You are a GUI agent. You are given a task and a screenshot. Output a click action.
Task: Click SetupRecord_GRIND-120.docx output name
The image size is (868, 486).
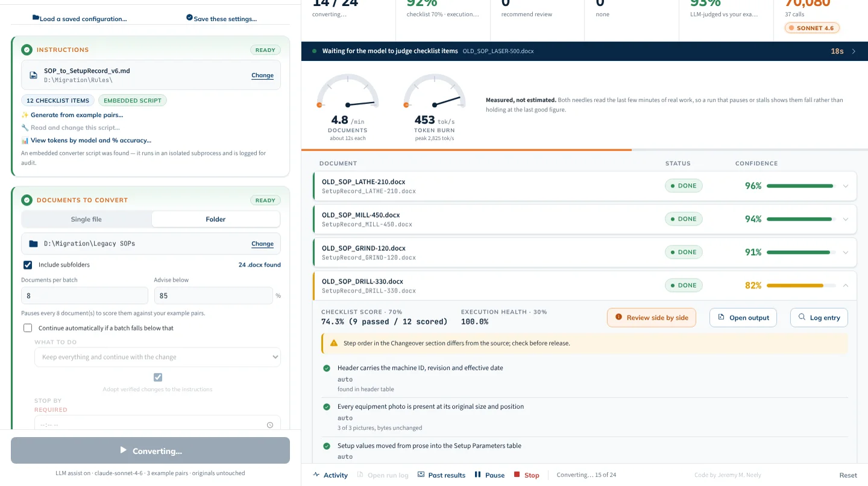tap(369, 257)
